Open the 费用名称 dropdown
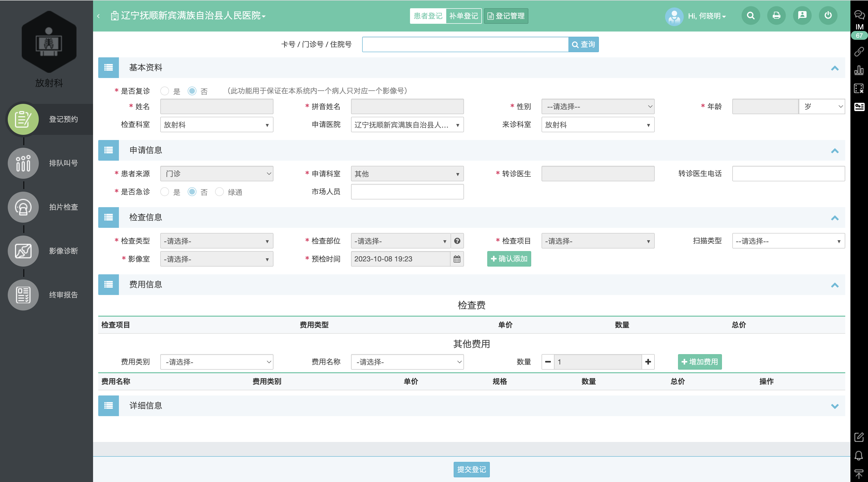The width and height of the screenshot is (868, 482). [x=407, y=362]
